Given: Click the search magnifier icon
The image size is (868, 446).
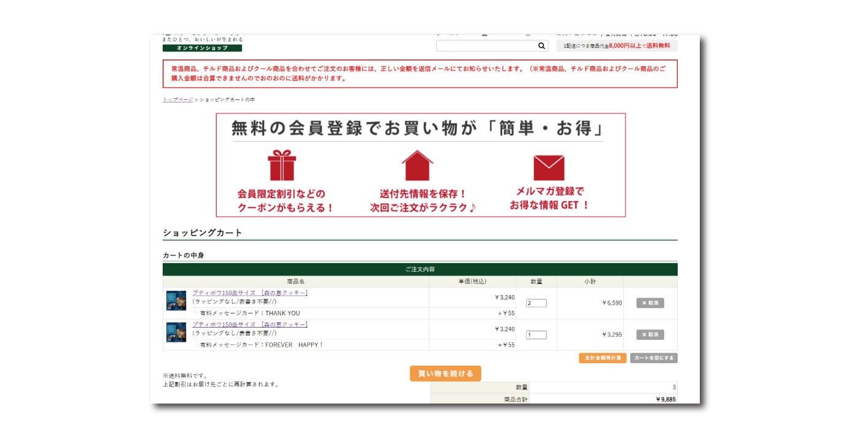Looking at the screenshot, I should click(x=541, y=45).
